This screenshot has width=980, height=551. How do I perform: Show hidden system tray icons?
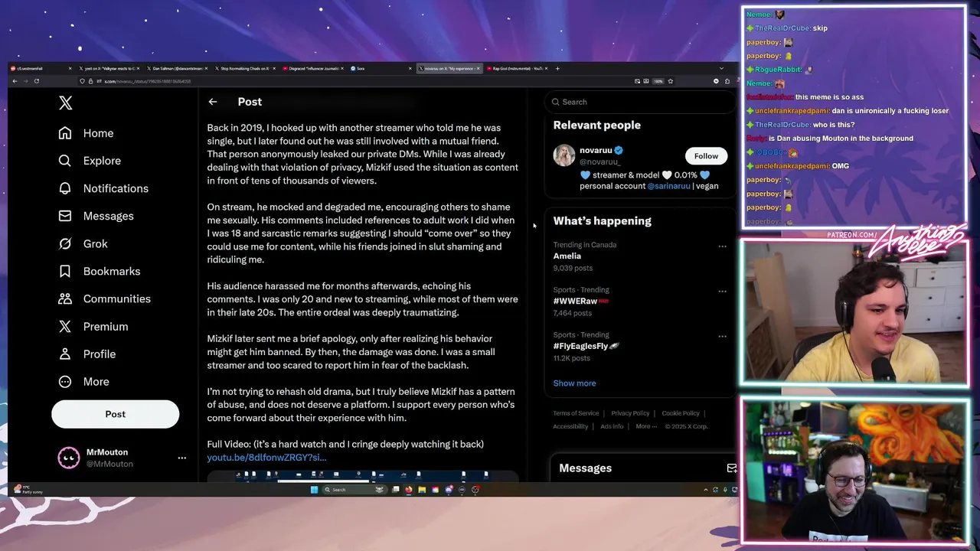706,490
